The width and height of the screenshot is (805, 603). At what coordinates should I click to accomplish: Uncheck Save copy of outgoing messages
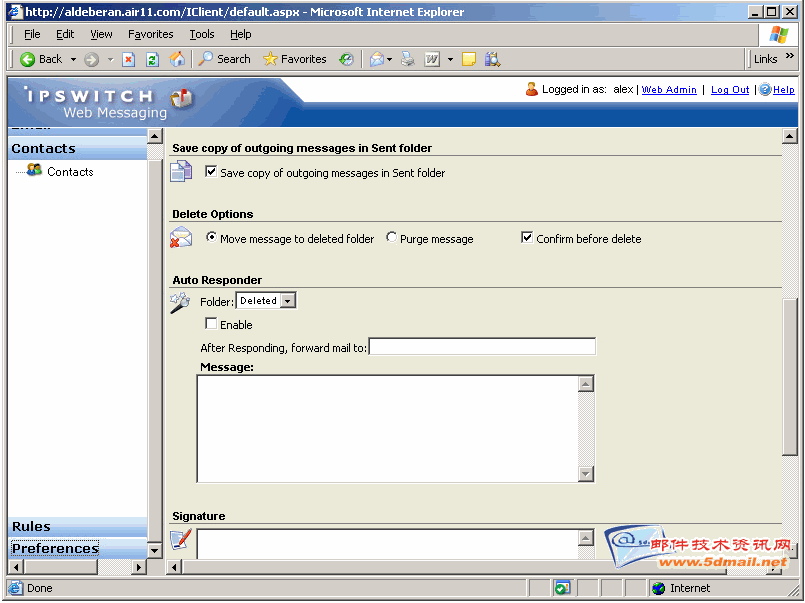click(x=211, y=172)
